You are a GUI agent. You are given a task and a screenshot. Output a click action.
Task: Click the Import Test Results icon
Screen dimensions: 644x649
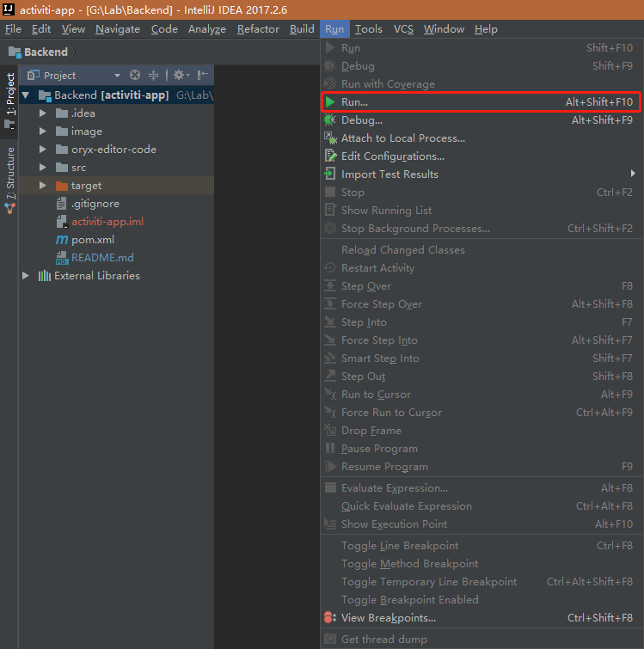point(330,174)
